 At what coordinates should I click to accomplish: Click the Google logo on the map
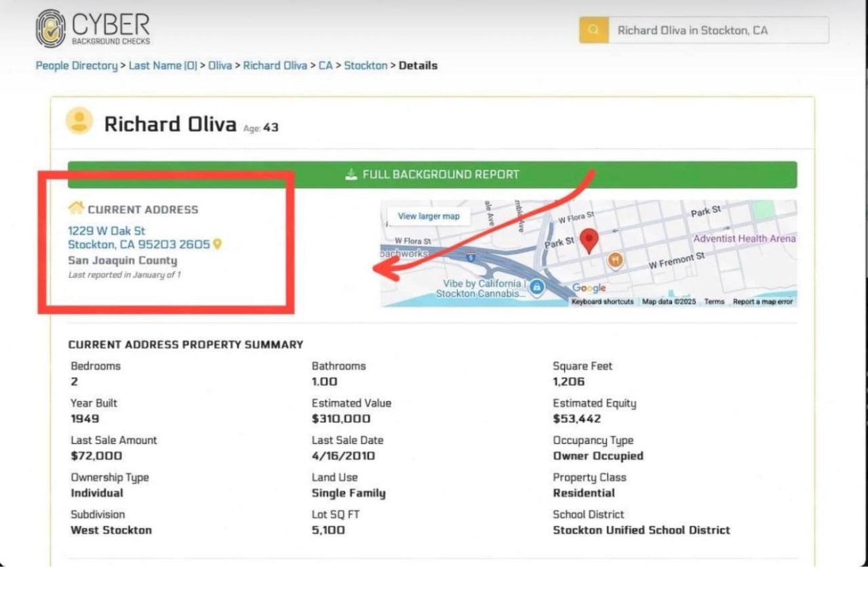[589, 288]
